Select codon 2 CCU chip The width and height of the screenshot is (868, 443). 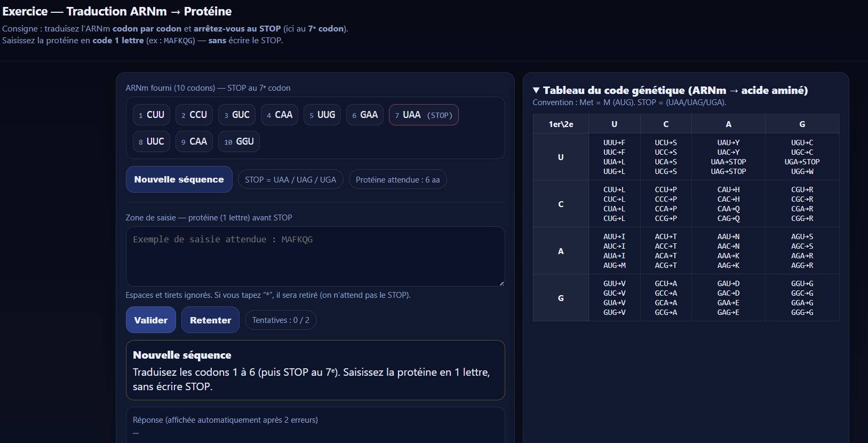(x=194, y=115)
